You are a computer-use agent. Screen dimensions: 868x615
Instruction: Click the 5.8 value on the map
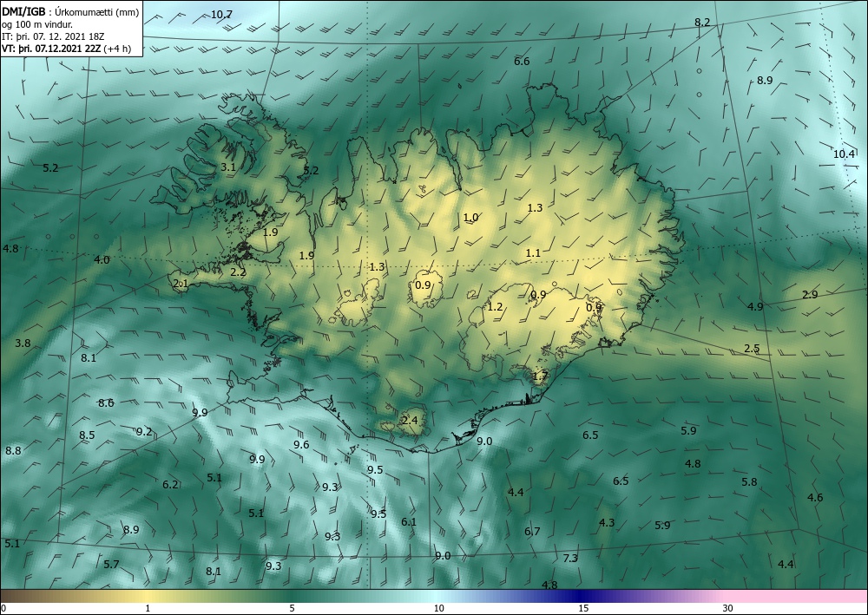coord(749,481)
